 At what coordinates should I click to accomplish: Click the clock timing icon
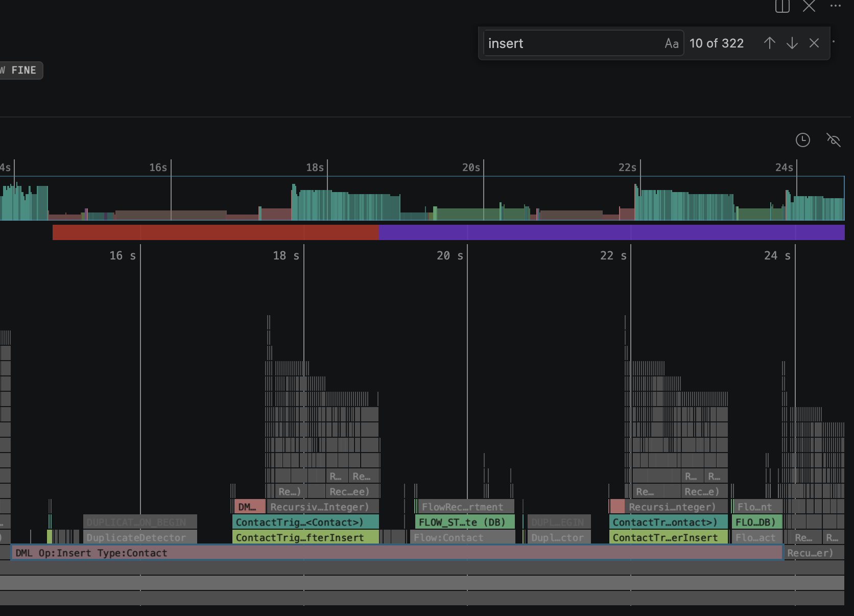tap(803, 140)
